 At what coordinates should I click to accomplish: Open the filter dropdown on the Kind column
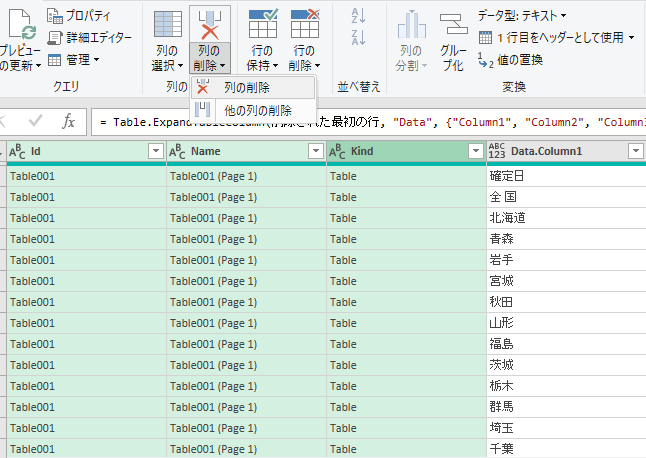[475, 151]
